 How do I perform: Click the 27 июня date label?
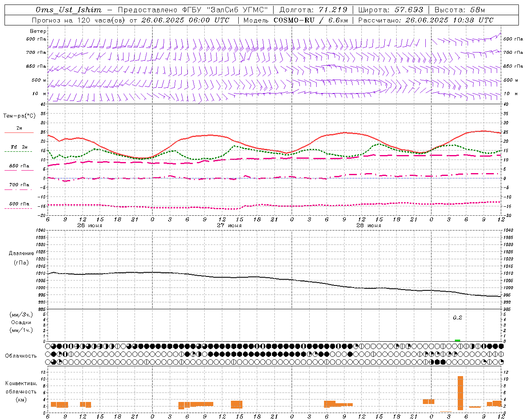(229, 226)
